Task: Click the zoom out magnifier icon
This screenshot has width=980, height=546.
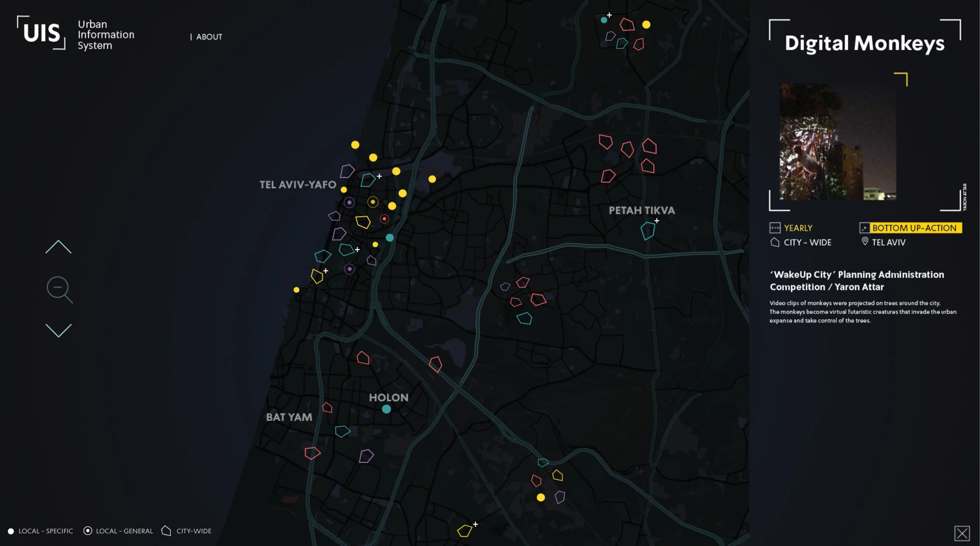Action: coord(59,289)
